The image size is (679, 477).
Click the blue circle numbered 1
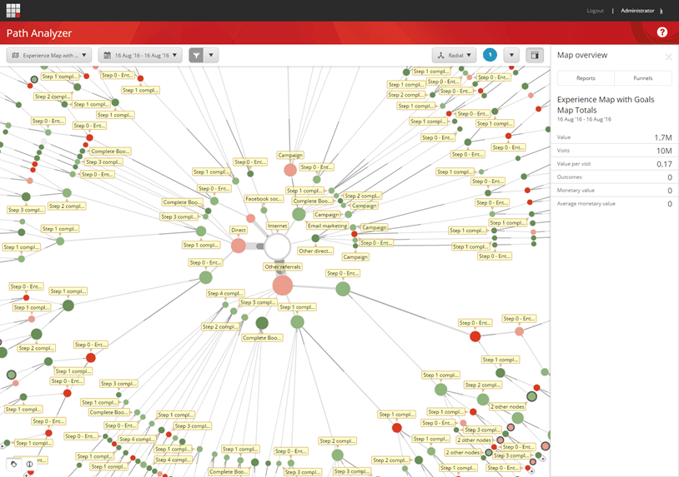[x=490, y=55]
